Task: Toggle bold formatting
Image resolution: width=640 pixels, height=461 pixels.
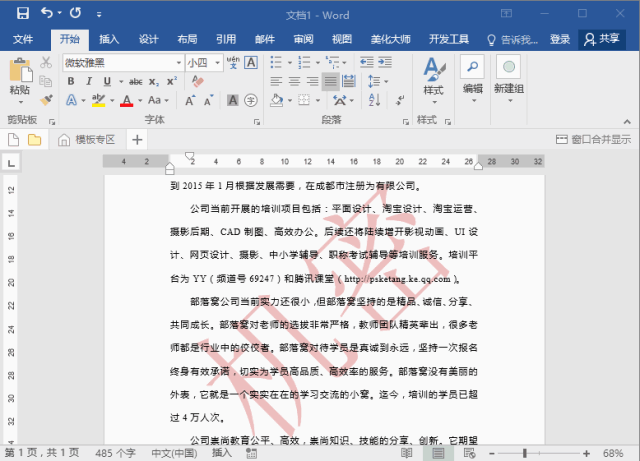Action: click(x=71, y=81)
